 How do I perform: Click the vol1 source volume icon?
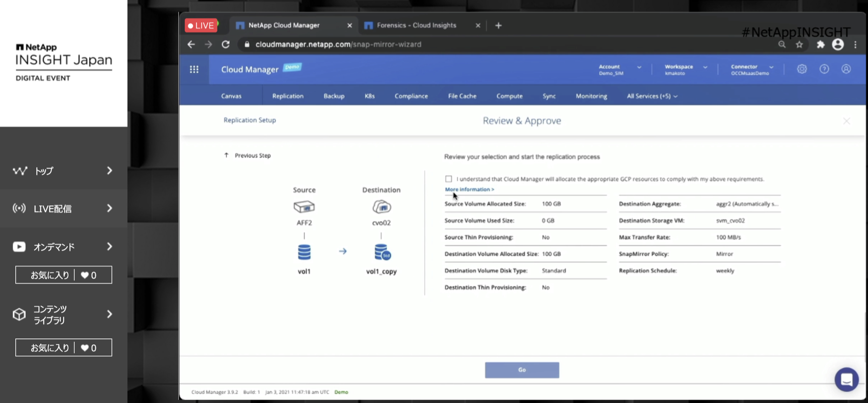pyautogui.click(x=304, y=252)
